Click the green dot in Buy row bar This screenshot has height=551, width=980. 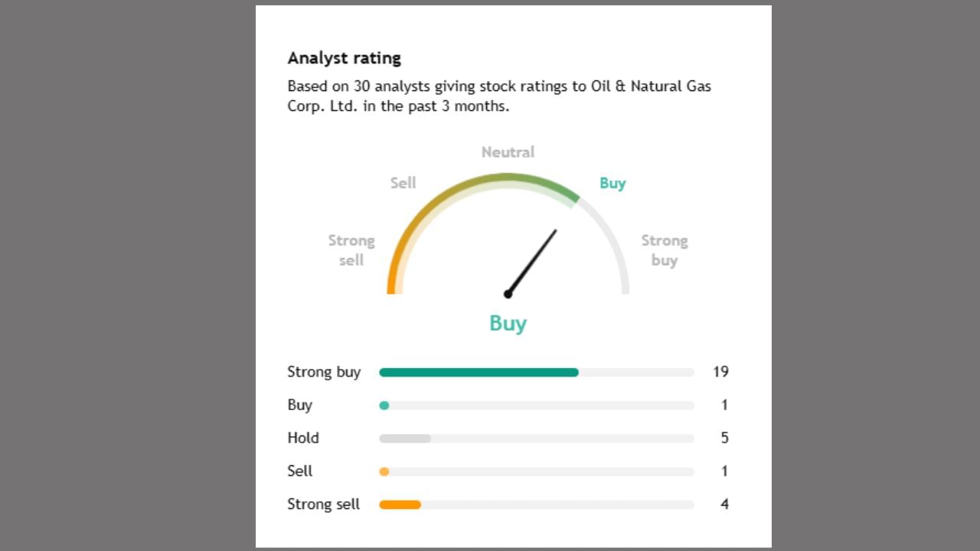384,406
